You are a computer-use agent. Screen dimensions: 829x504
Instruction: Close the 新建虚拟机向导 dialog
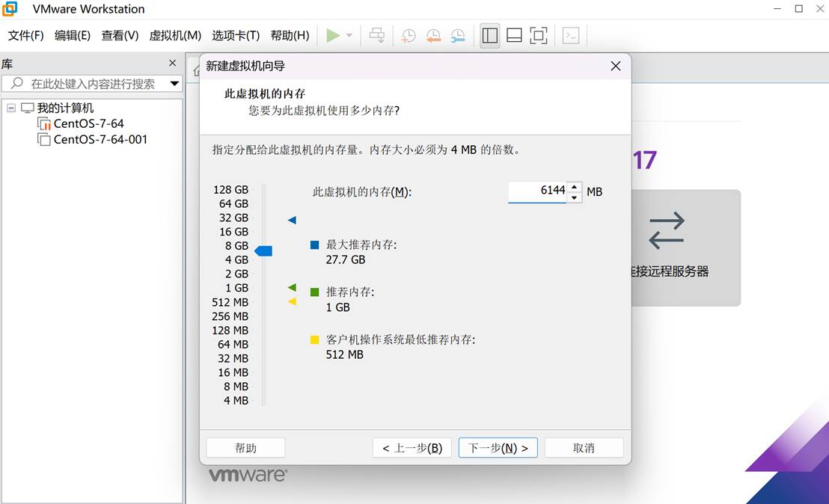pyautogui.click(x=616, y=66)
